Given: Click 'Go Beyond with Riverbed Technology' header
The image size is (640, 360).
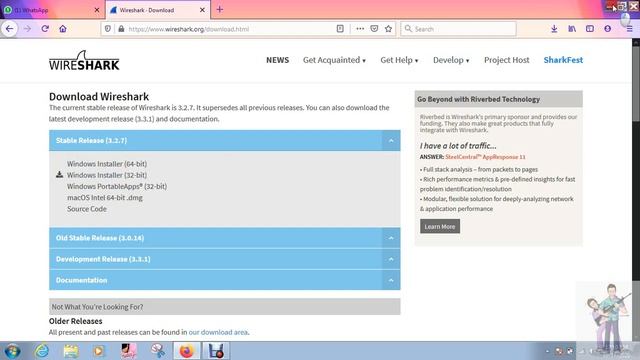Looking at the screenshot, I should point(498,99).
